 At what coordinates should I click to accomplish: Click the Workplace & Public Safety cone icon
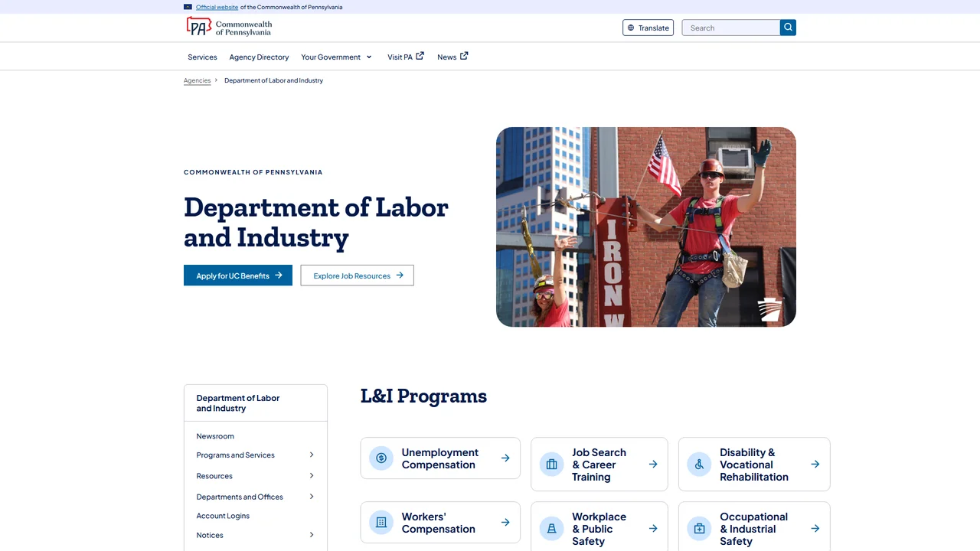551,529
